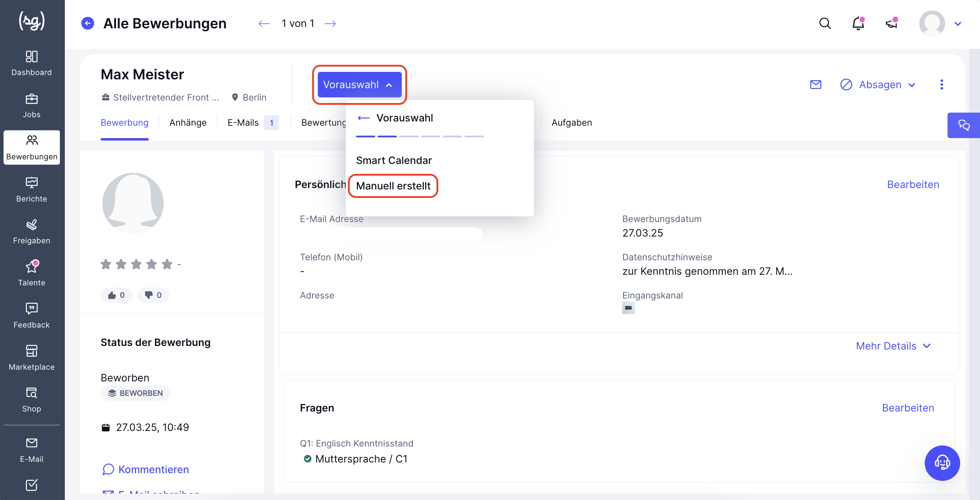Click the thumbs down vote button

(153, 295)
